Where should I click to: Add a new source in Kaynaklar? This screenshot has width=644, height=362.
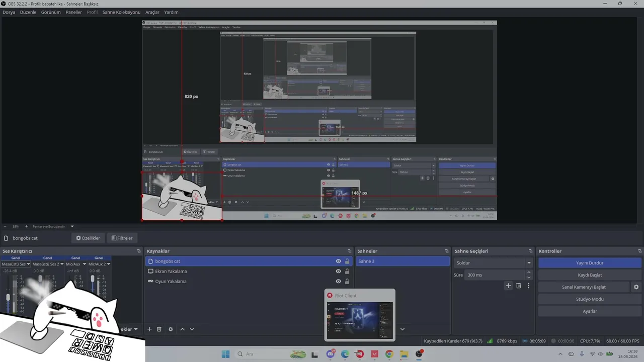tap(149, 329)
